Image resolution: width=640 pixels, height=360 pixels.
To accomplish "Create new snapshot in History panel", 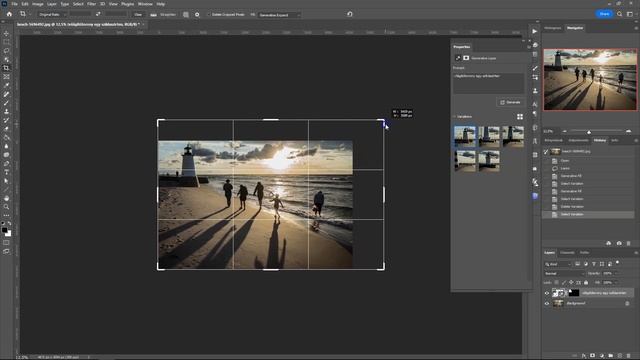I will coord(619,243).
